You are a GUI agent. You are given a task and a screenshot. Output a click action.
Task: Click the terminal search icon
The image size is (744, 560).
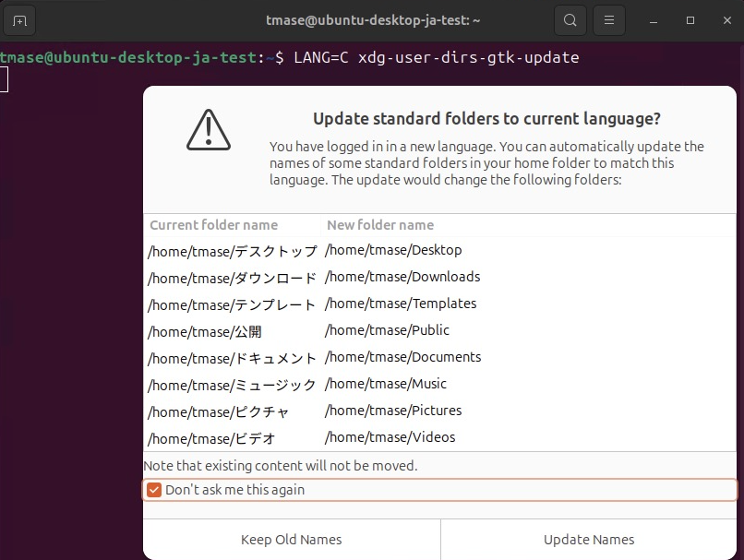(x=570, y=20)
